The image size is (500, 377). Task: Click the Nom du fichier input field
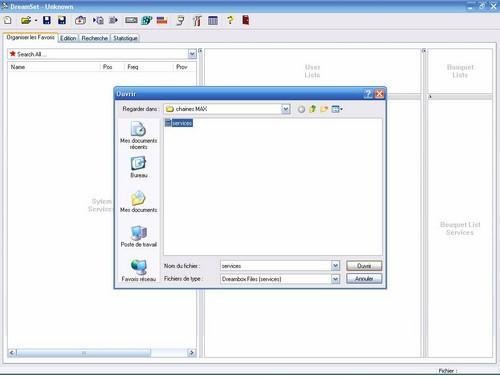[x=276, y=266]
